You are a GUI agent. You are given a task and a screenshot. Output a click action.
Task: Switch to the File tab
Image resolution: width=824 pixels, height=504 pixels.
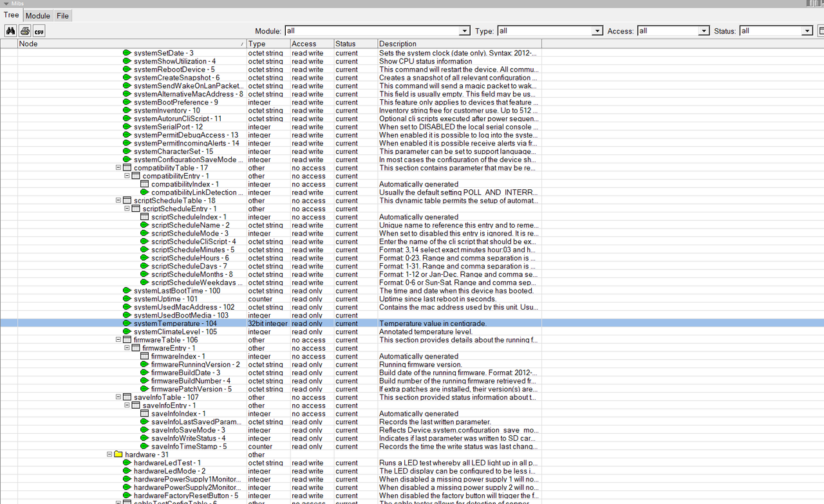pyautogui.click(x=62, y=16)
